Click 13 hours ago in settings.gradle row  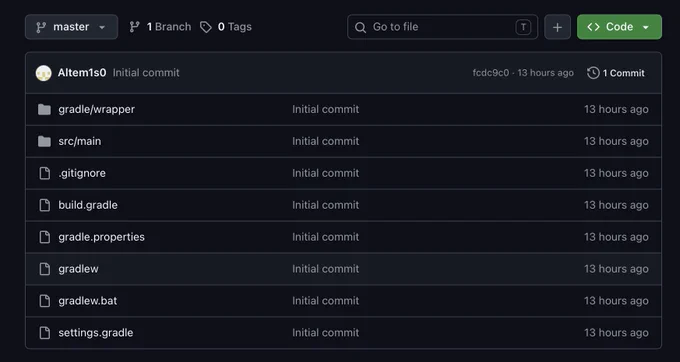click(x=616, y=333)
